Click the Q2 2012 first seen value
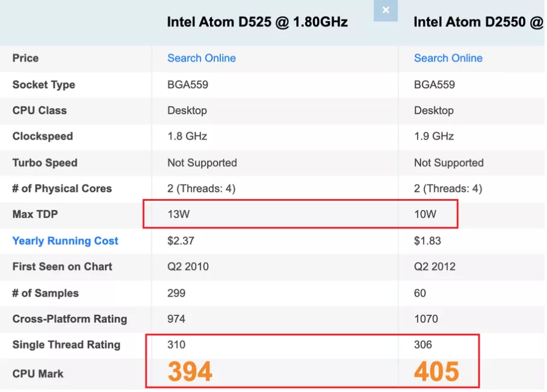 coord(434,266)
